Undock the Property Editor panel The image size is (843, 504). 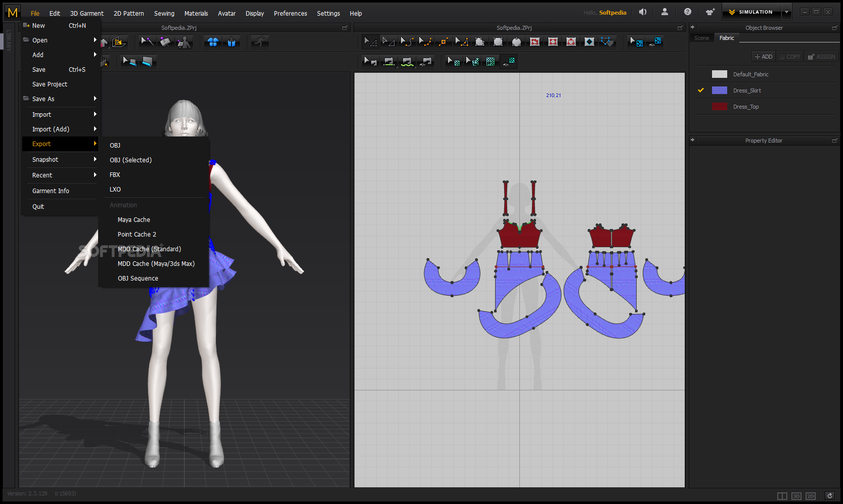tap(834, 141)
